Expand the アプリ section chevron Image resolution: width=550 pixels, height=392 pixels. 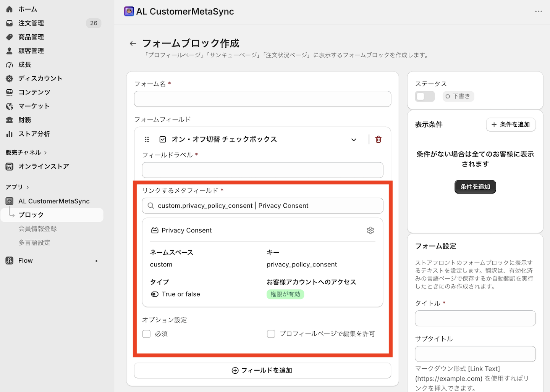(x=27, y=187)
